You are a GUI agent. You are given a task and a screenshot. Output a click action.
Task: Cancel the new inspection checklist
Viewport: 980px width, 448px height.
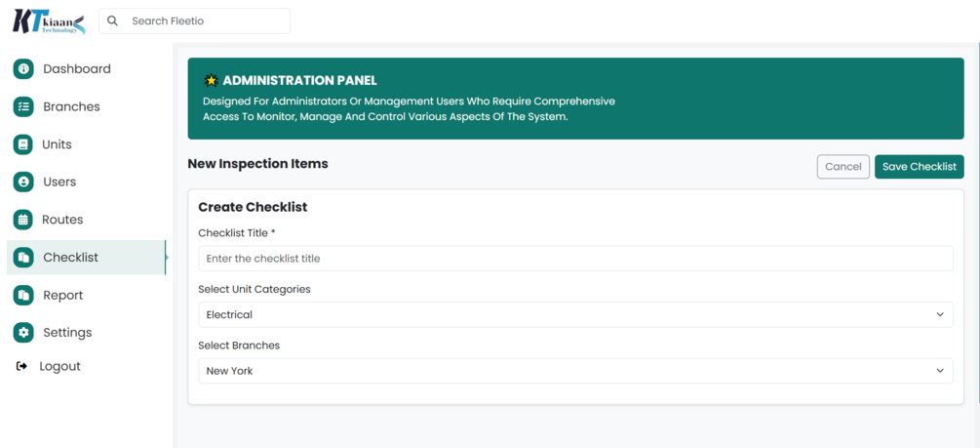pyautogui.click(x=843, y=167)
